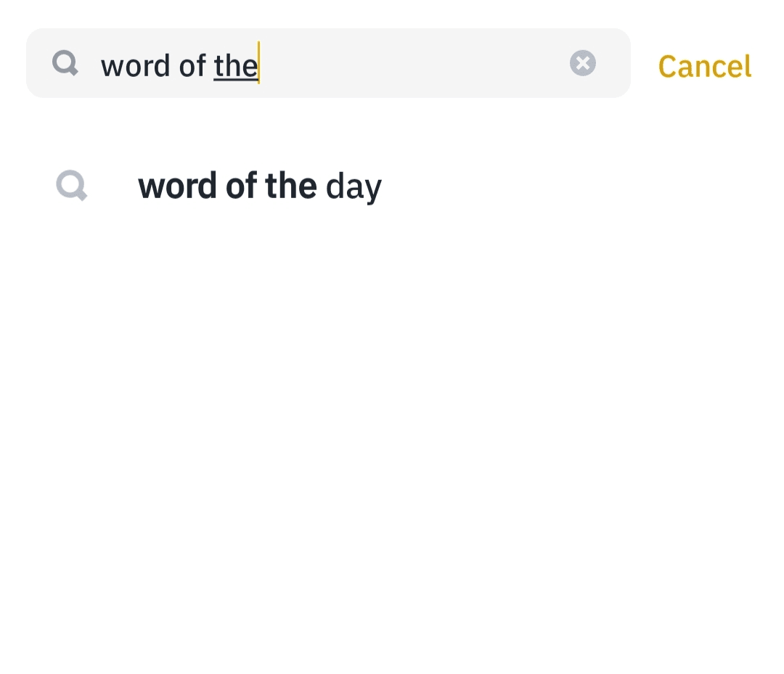The image size is (784, 674).
Task: Focus the search input field
Action: (327, 64)
